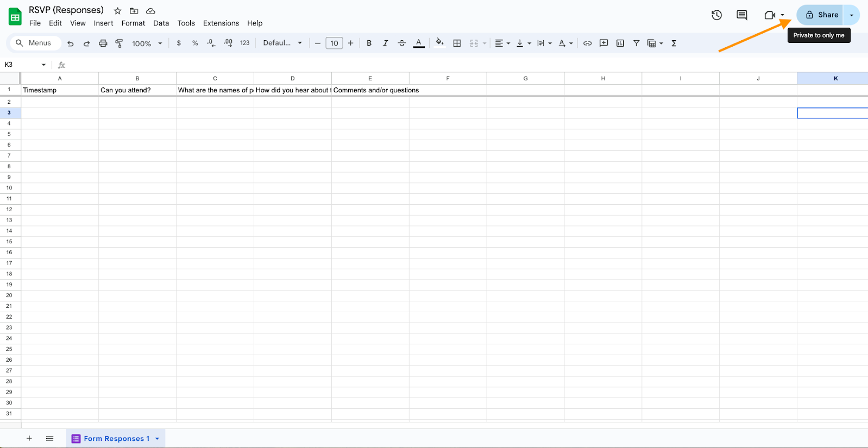Star the RSVP (Responses) document
The width and height of the screenshot is (868, 448).
coord(117,11)
